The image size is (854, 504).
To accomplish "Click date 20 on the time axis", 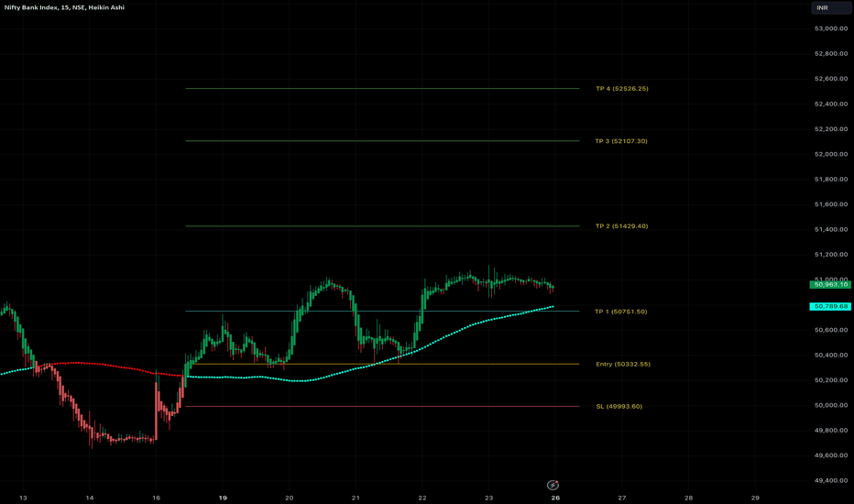I will (290, 498).
